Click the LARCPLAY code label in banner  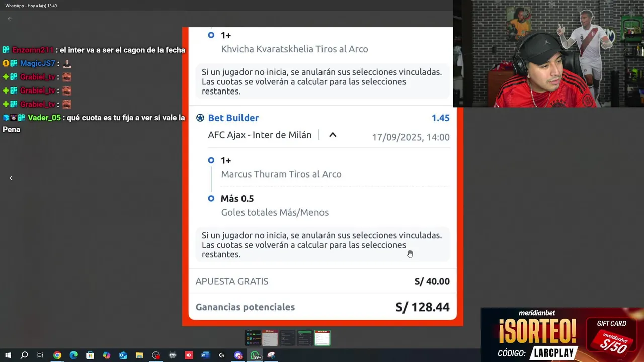[x=553, y=353]
